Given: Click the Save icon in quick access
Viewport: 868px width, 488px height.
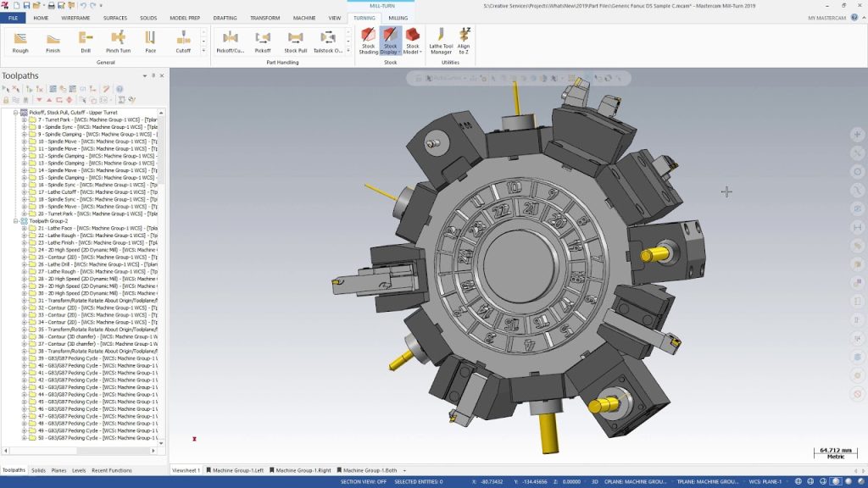Looking at the screenshot, I should (26, 6).
